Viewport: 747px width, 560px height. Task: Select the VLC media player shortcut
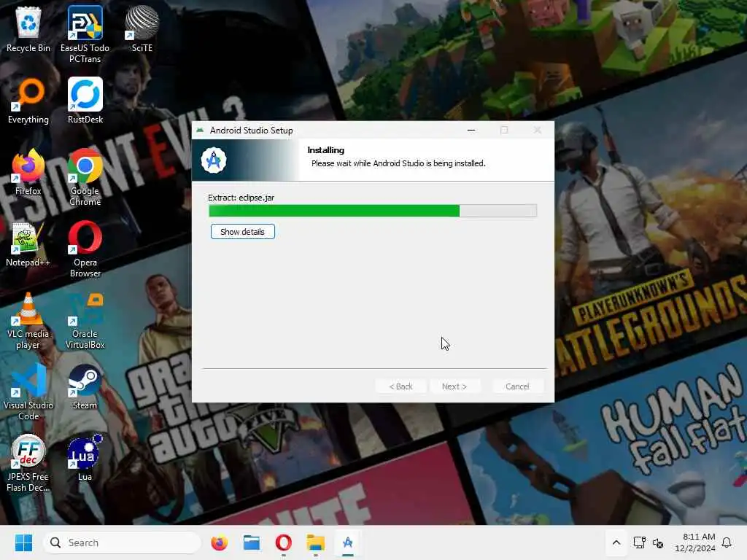point(28,321)
